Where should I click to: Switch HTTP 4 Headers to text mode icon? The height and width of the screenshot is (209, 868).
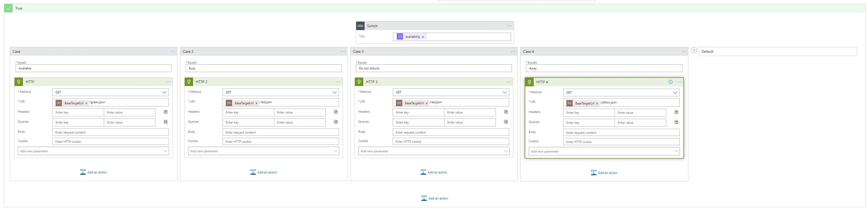[x=676, y=112]
